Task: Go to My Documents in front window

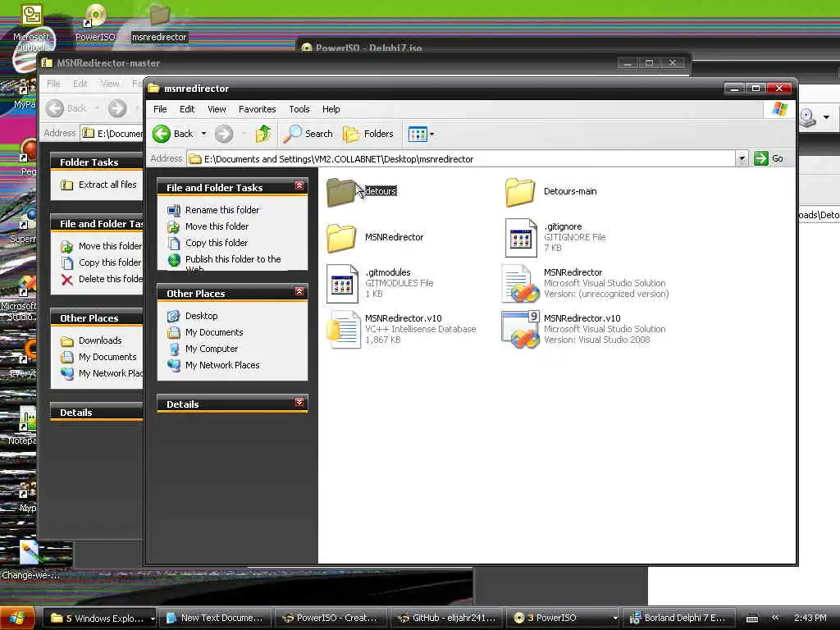Action: (x=214, y=333)
